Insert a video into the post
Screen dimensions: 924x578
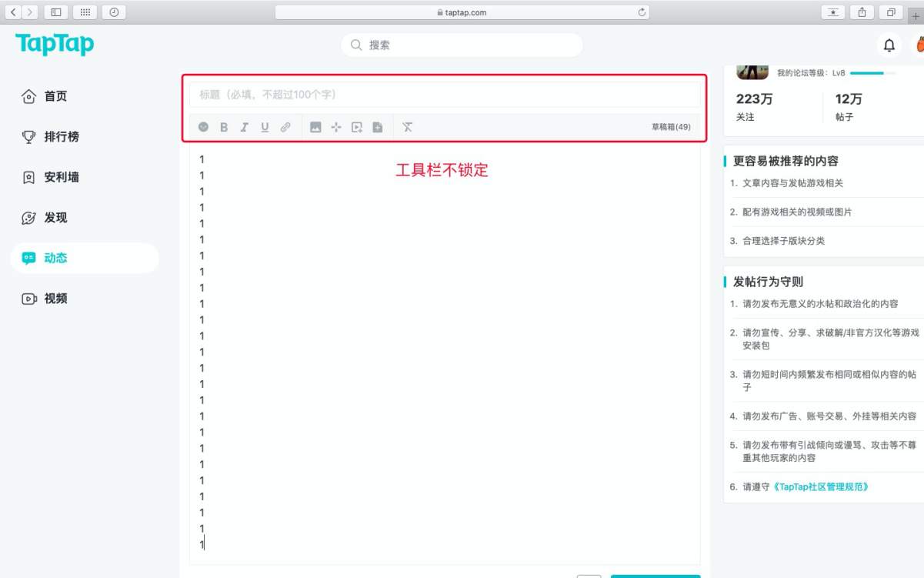click(x=357, y=127)
